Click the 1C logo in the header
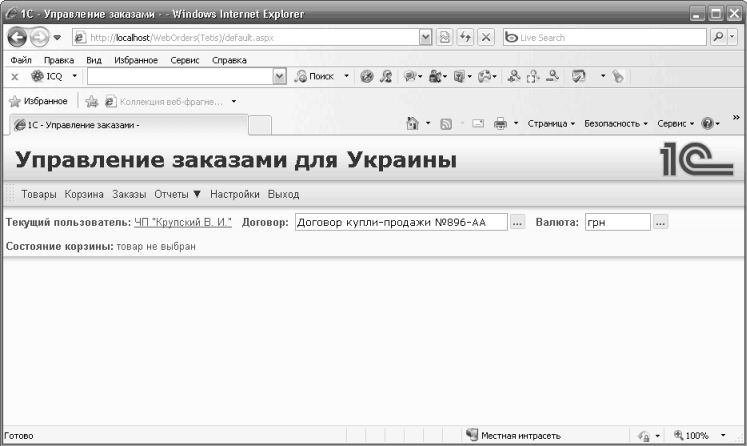This screenshot has height=446, width=747. coord(696,160)
